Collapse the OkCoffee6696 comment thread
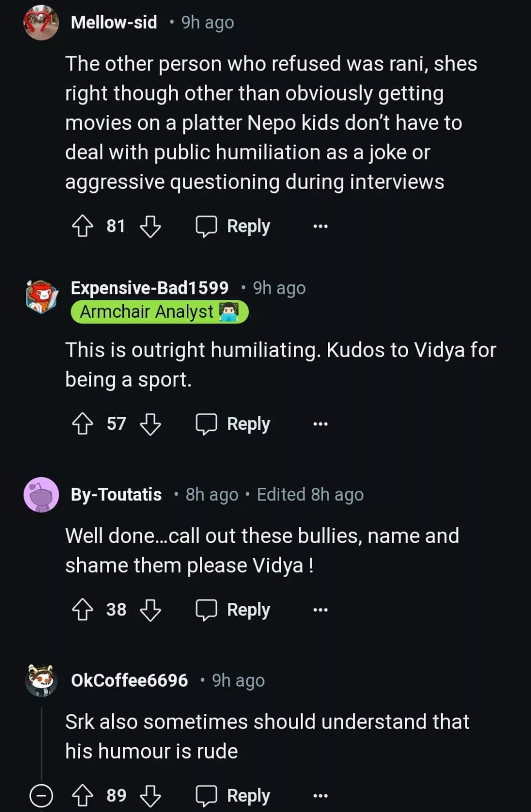The height and width of the screenshot is (812, 531). (x=41, y=795)
